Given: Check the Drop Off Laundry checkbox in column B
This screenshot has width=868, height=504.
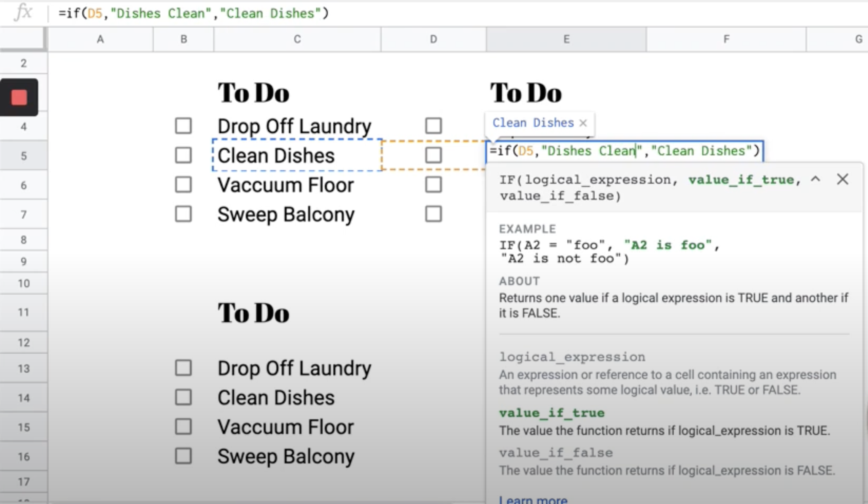Looking at the screenshot, I should pos(183,126).
